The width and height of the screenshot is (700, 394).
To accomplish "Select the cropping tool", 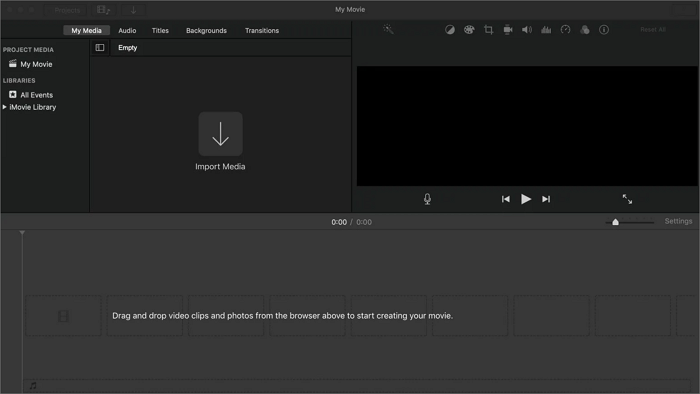I will [488, 30].
